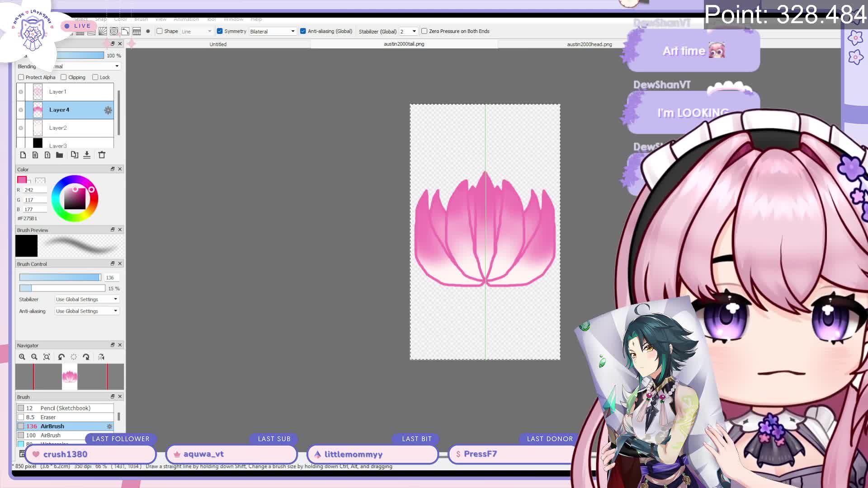This screenshot has width=868, height=488.
Task: Click the brush size slider bar
Action: coord(60,277)
